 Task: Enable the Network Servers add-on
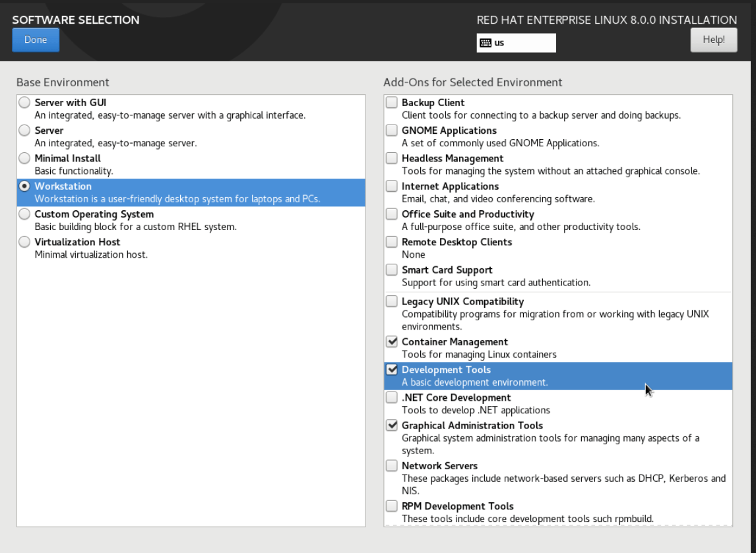pos(391,465)
